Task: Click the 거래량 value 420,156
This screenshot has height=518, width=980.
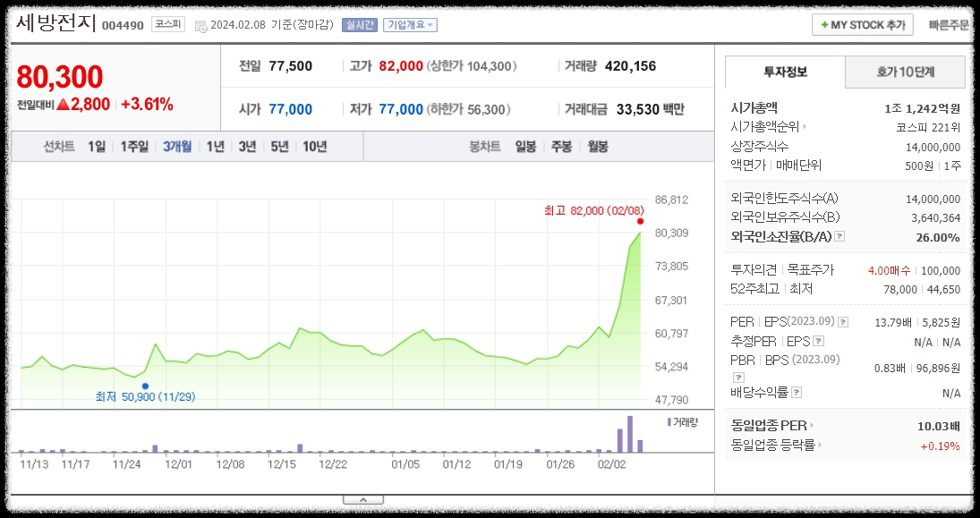Action: (x=631, y=66)
